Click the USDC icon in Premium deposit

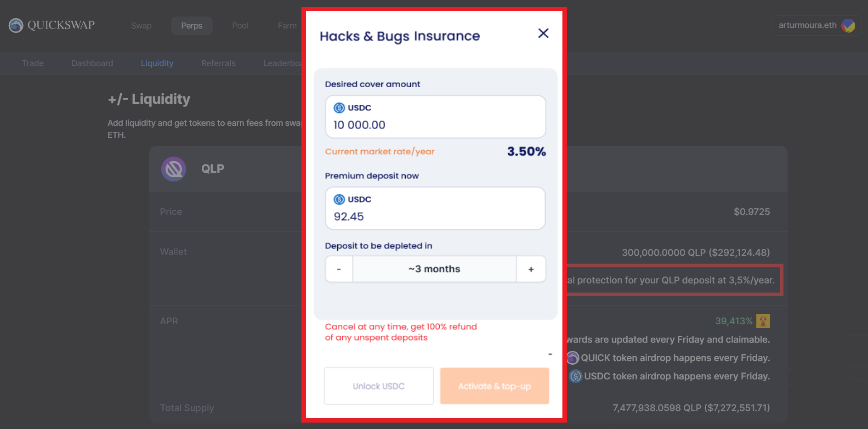pyautogui.click(x=339, y=199)
